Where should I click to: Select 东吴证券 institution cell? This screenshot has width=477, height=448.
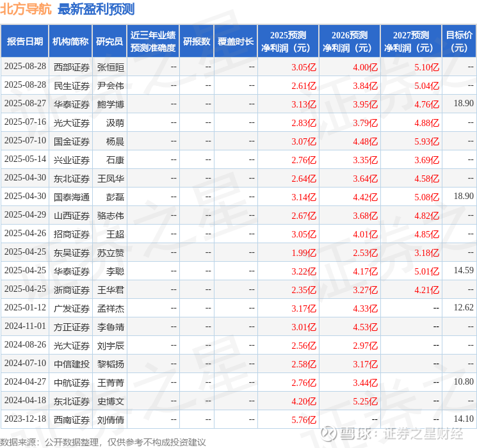click(72, 253)
